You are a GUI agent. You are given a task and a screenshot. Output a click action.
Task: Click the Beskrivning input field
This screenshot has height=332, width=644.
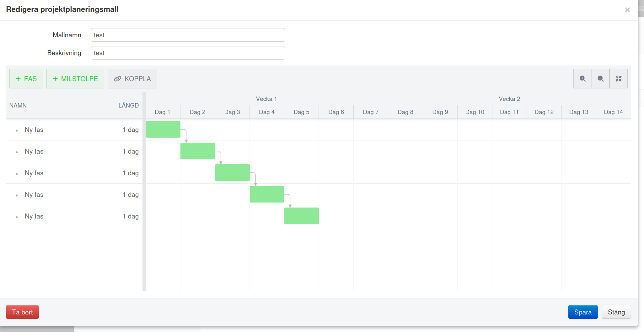(x=188, y=53)
